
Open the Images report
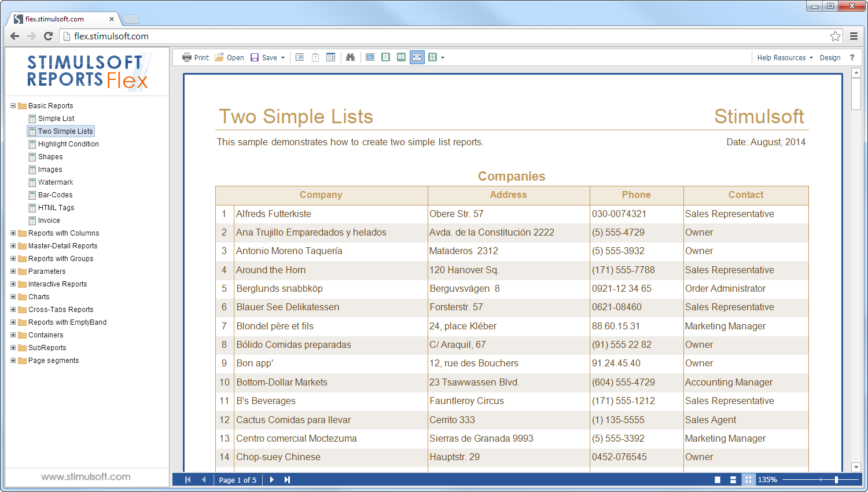(46, 170)
